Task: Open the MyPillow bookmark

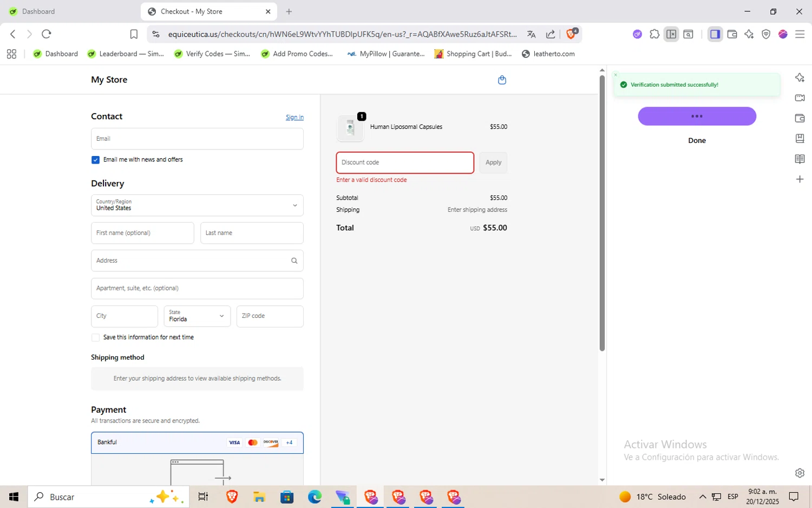Action: click(386, 54)
